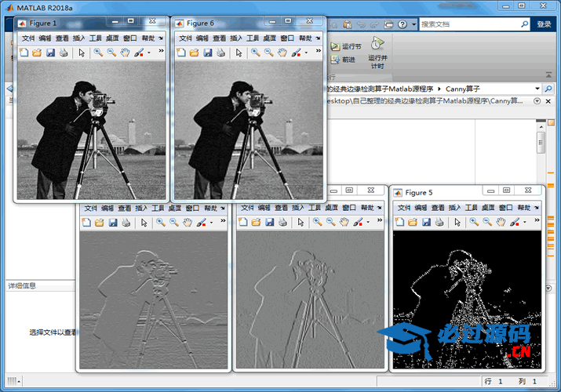Open the 文件 menu in Figure 1
This screenshot has height=392, width=561.
(x=28, y=38)
